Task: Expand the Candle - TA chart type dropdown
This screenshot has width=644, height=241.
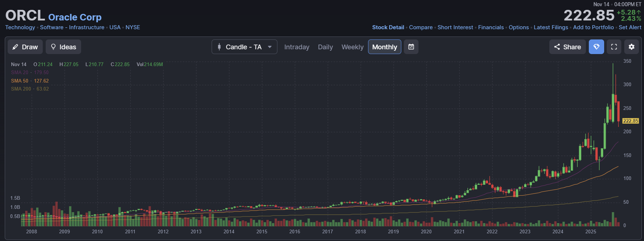Action: (245, 47)
